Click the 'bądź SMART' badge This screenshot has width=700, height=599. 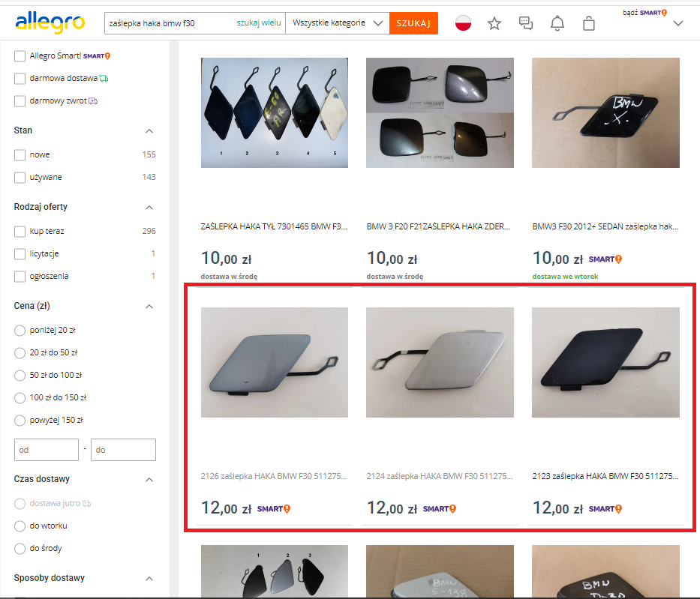tap(644, 13)
